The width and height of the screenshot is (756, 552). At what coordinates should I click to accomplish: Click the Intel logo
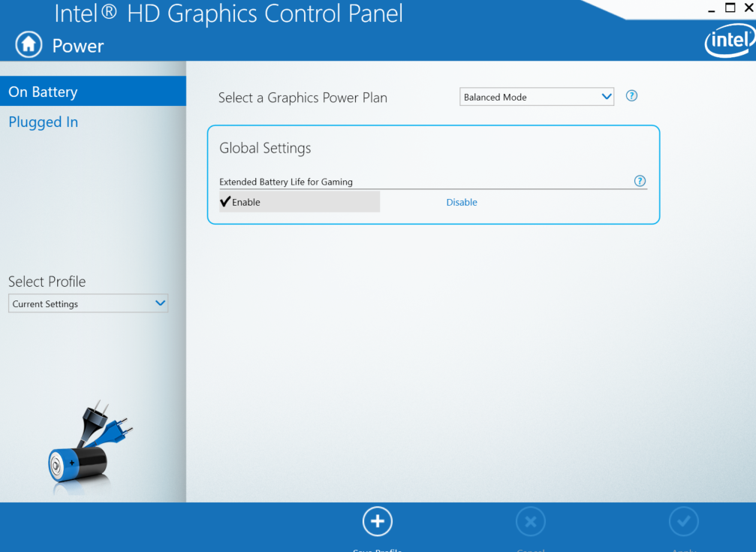tap(729, 43)
